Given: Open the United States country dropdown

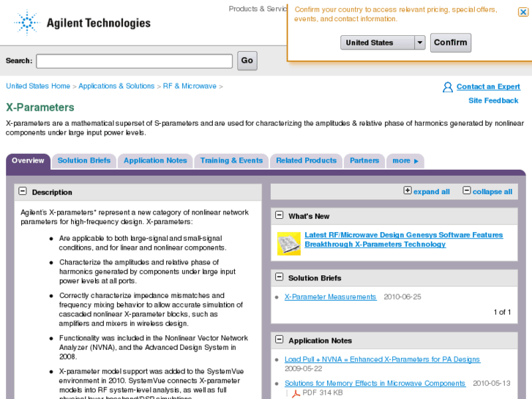Looking at the screenshot, I should 383,42.
